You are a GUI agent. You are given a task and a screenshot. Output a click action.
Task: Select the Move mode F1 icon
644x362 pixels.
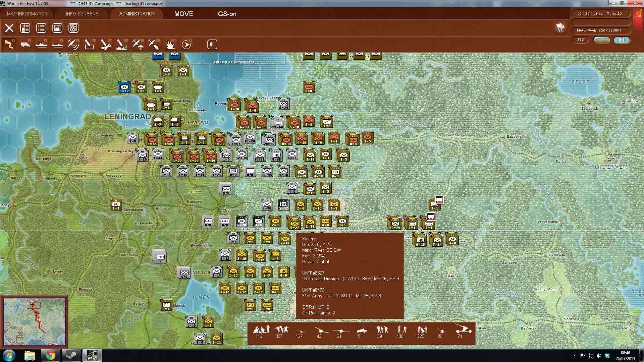[9, 44]
